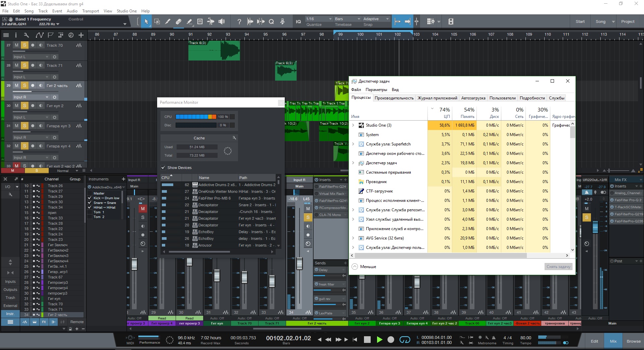Select Track 6(3) audio clip on Track 70

point(214,51)
